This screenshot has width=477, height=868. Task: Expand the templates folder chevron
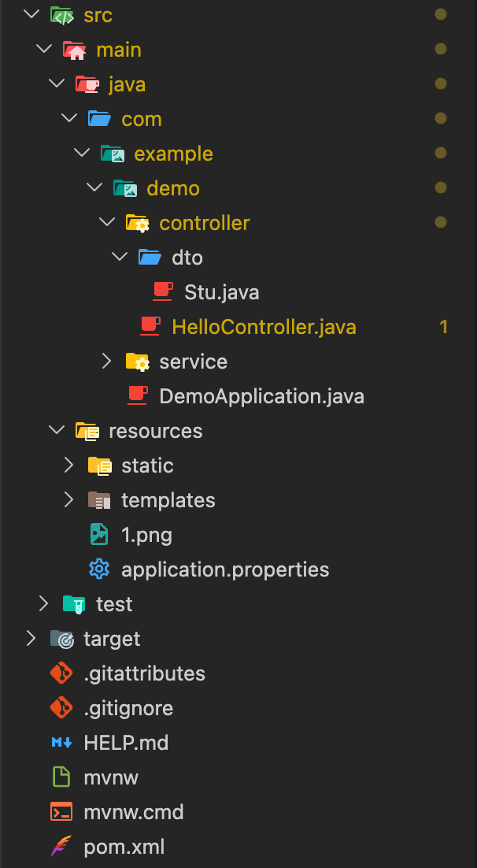pyautogui.click(x=68, y=500)
